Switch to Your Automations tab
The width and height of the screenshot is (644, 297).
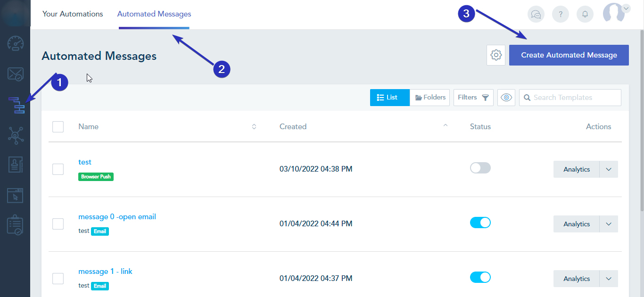point(73,14)
